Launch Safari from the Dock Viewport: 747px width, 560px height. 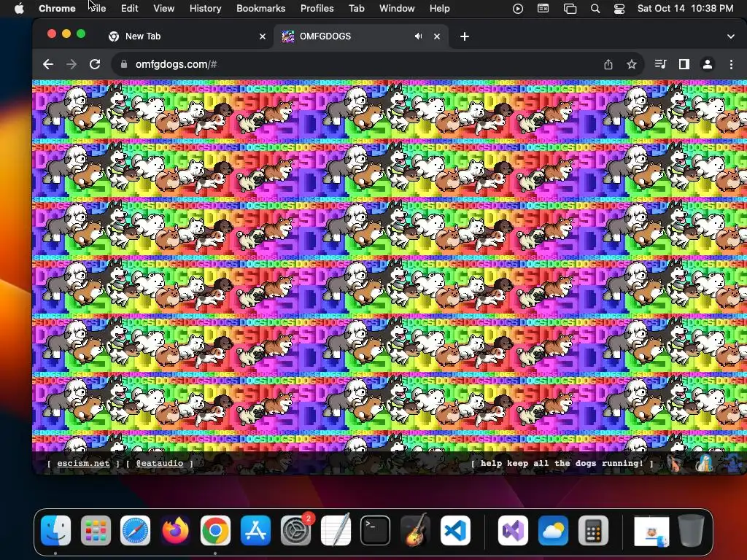pos(135,531)
